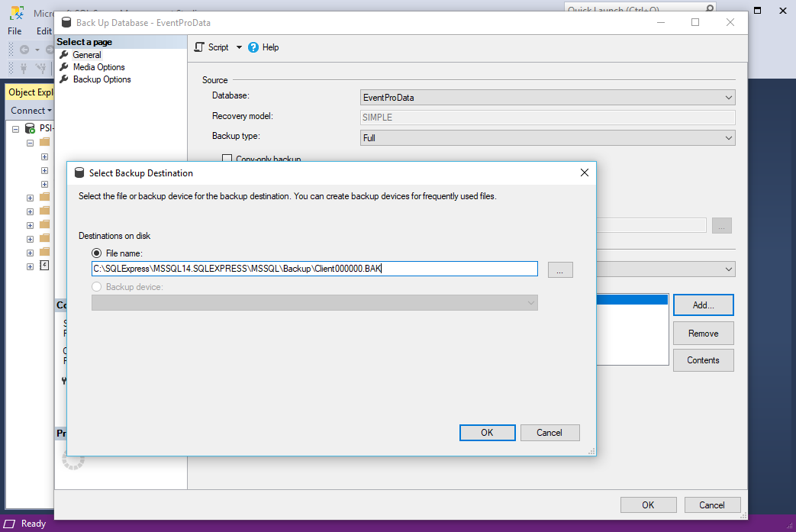Viewport: 796px width, 532px height.
Task: Select the General page label
Action: coord(87,55)
